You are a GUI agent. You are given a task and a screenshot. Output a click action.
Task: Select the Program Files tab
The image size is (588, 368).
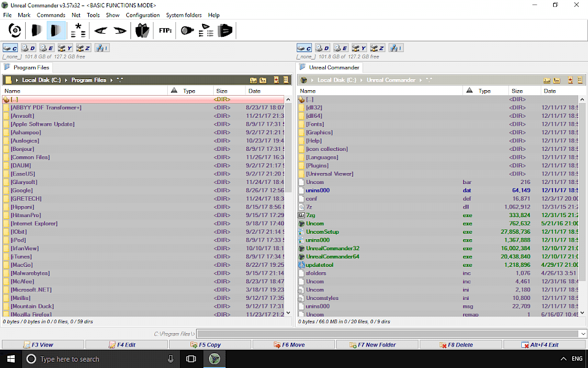tap(26, 67)
